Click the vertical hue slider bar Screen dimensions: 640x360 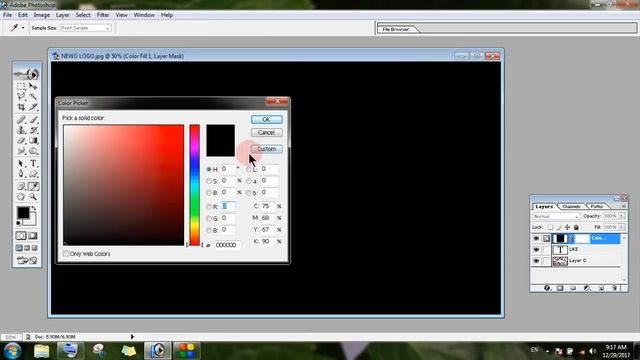194,185
